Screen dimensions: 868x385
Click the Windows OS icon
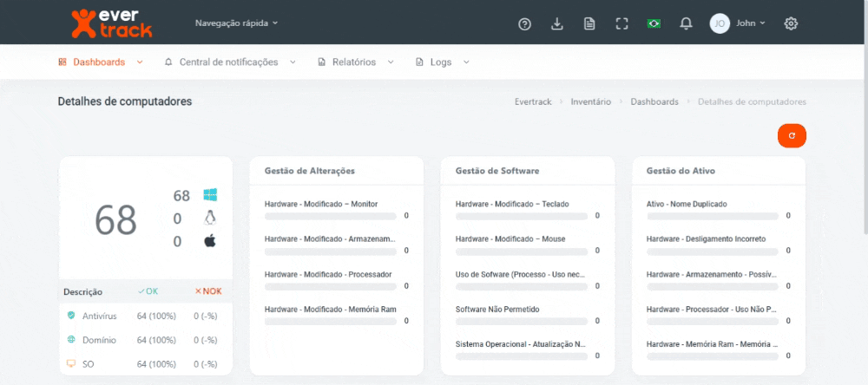pos(210,195)
